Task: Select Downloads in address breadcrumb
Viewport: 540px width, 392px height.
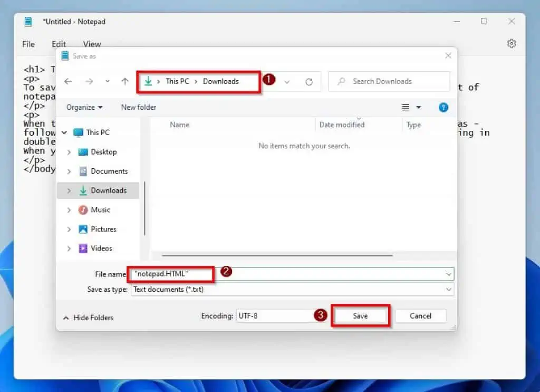Action: pyautogui.click(x=221, y=81)
